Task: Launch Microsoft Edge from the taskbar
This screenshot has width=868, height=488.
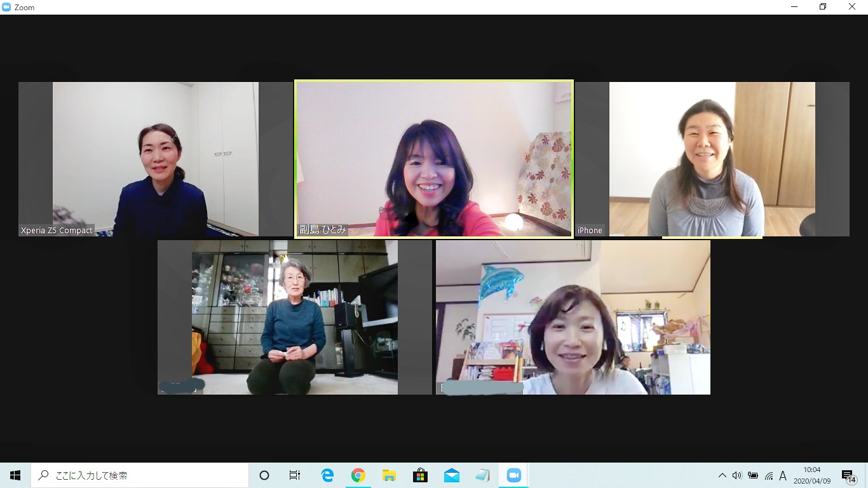Action: (327, 475)
